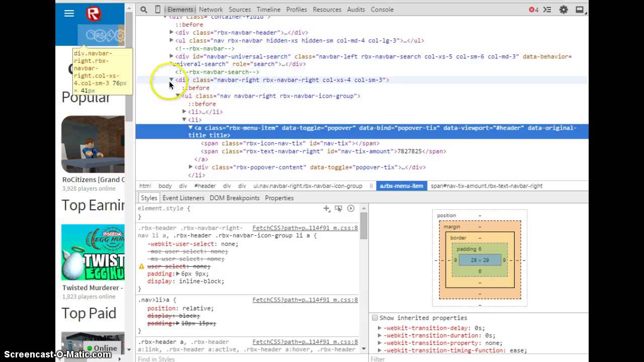Screen dimensions: 644x362
Task: Click the RoCitizens game thumbnail
Action: click(93, 144)
